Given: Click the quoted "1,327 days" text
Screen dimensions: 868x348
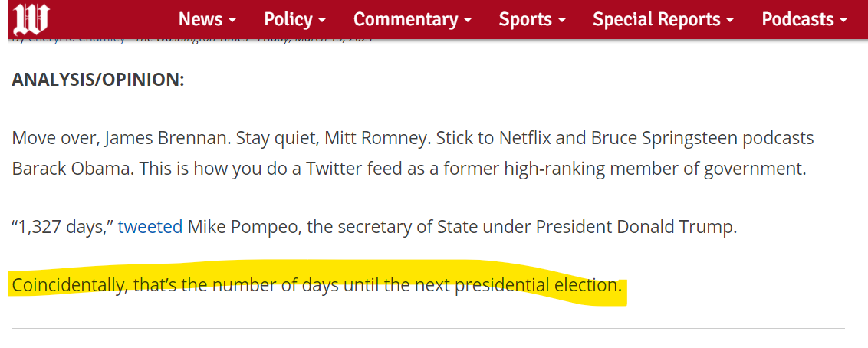Looking at the screenshot, I should (63, 228).
